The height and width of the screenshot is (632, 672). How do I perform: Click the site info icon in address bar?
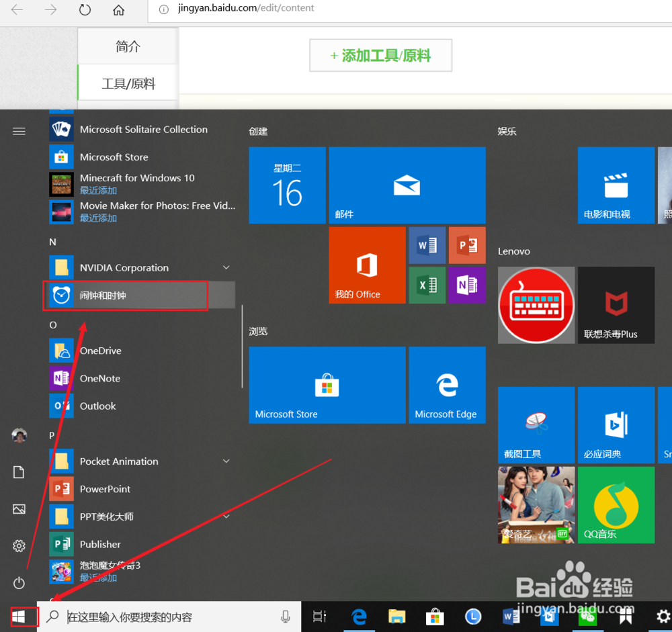point(164,9)
